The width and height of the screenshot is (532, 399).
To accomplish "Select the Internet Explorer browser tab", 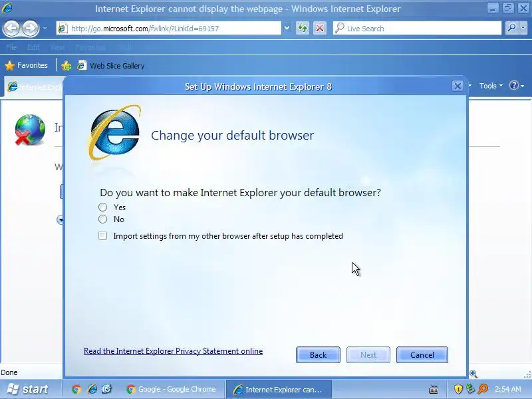I will 34,87.
